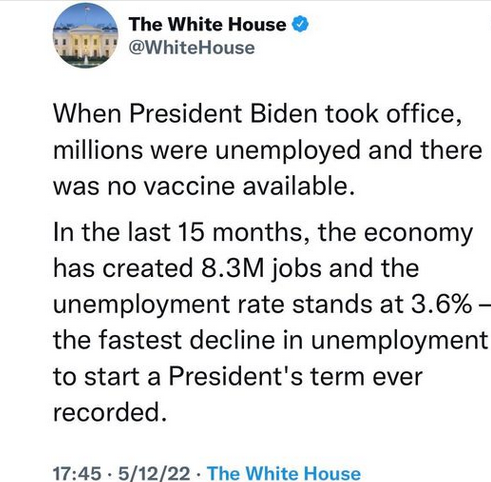Click the blue verified badge
Image resolution: width=491 pixels, height=482 pixels.
coord(301,24)
